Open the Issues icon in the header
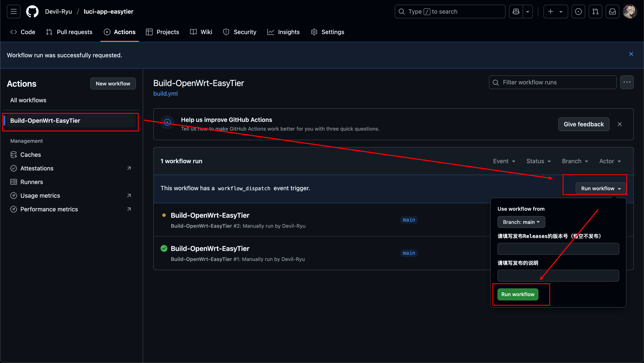Image resolution: width=644 pixels, height=363 pixels. point(578,11)
